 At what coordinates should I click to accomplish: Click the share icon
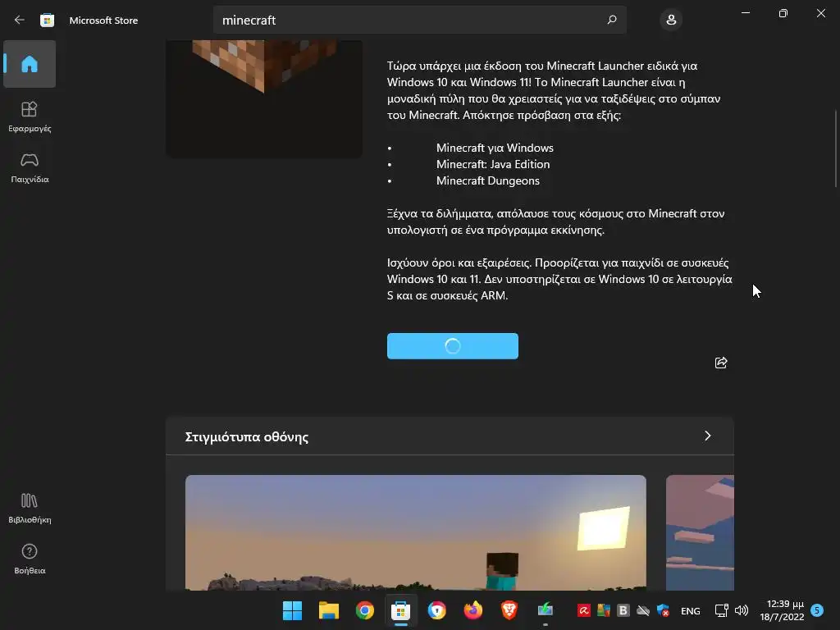[x=721, y=363]
